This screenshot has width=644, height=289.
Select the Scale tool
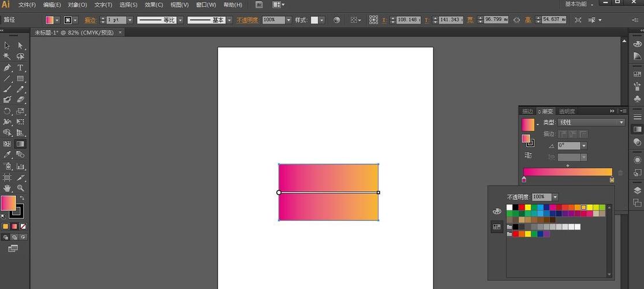coord(20,111)
